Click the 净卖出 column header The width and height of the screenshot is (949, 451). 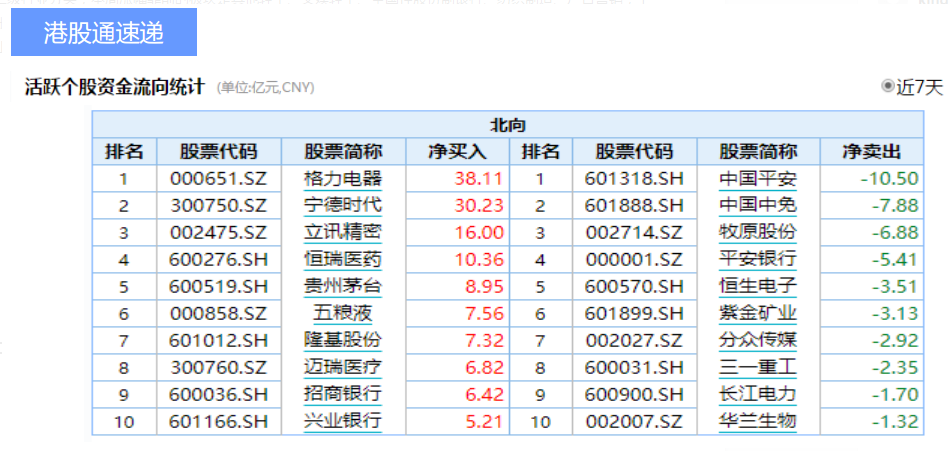tap(871, 152)
